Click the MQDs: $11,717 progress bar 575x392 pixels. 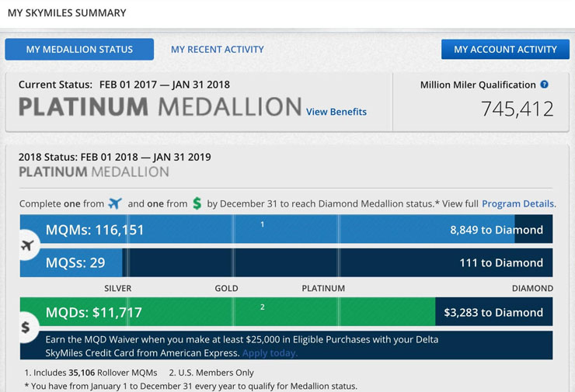click(287, 312)
